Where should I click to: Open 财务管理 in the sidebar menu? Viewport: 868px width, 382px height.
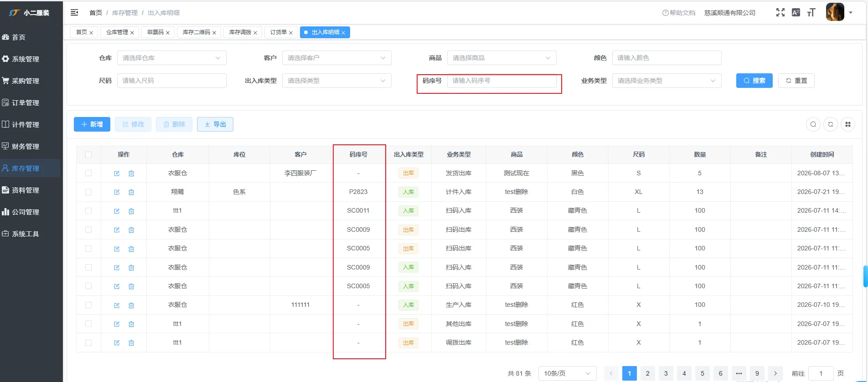26,146
